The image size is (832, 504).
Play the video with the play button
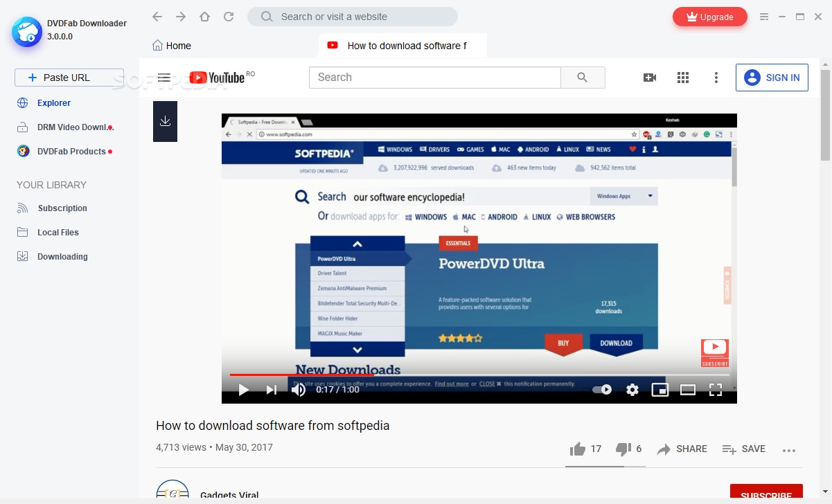click(243, 390)
